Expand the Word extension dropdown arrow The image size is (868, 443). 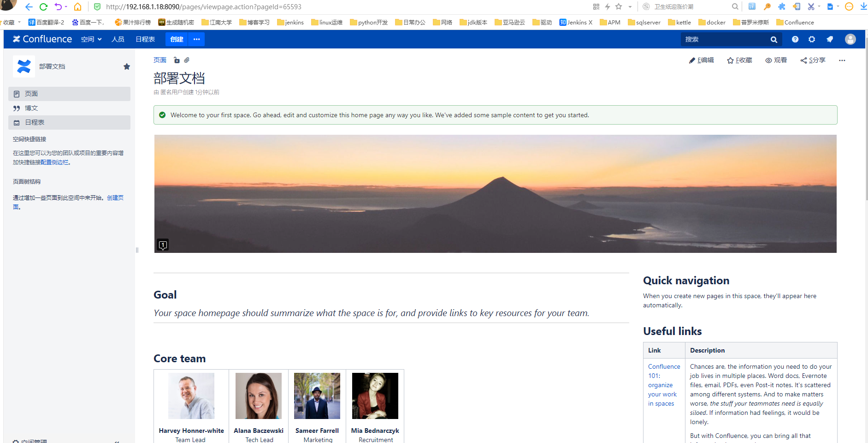(x=838, y=6)
